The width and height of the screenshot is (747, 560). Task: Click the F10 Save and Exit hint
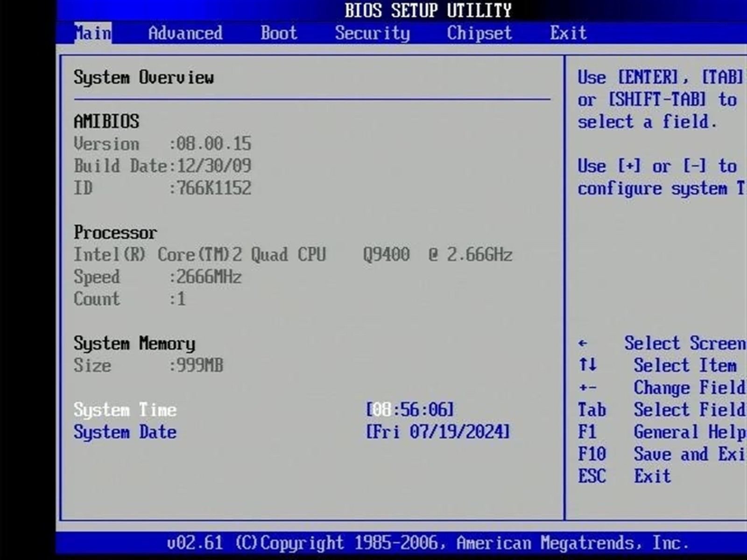(x=662, y=454)
